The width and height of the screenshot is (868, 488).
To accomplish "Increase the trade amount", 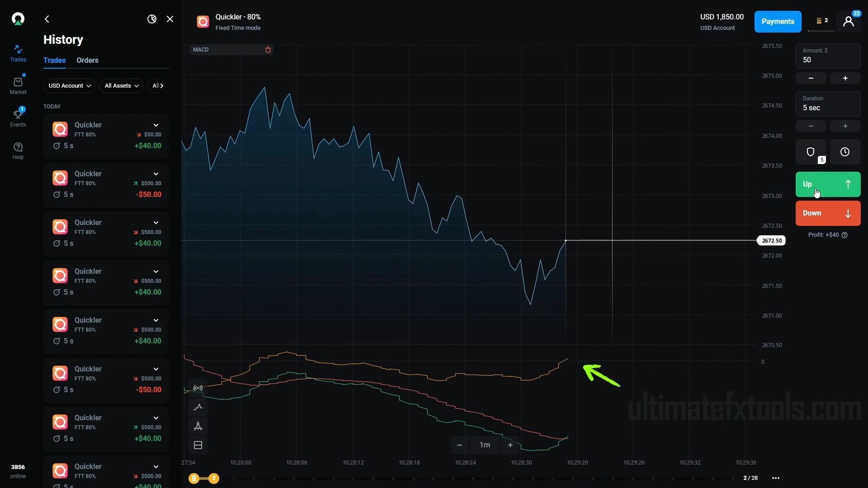I will point(845,78).
